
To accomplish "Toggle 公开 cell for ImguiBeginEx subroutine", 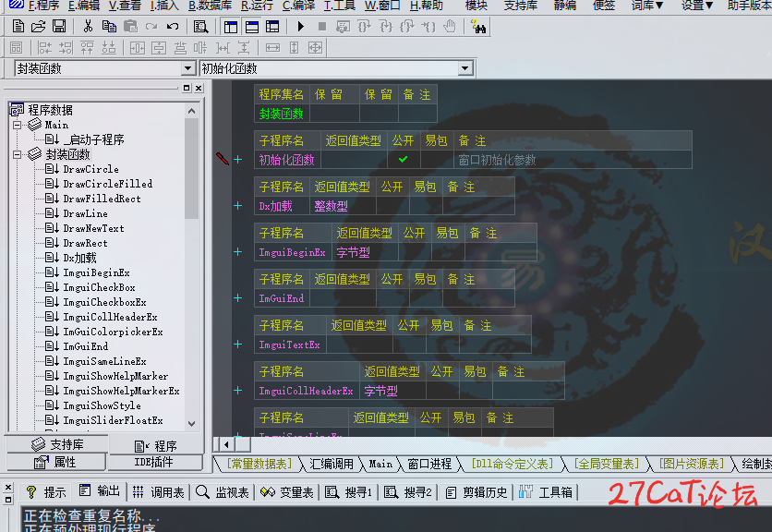I will (x=415, y=252).
